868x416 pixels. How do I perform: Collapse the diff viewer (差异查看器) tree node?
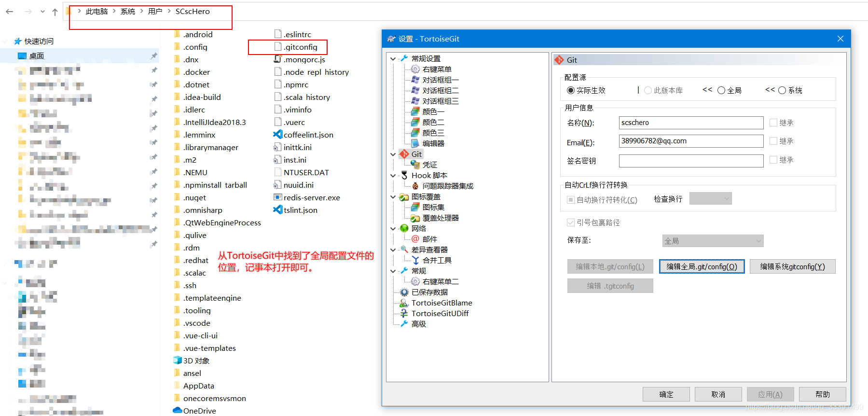coord(393,250)
